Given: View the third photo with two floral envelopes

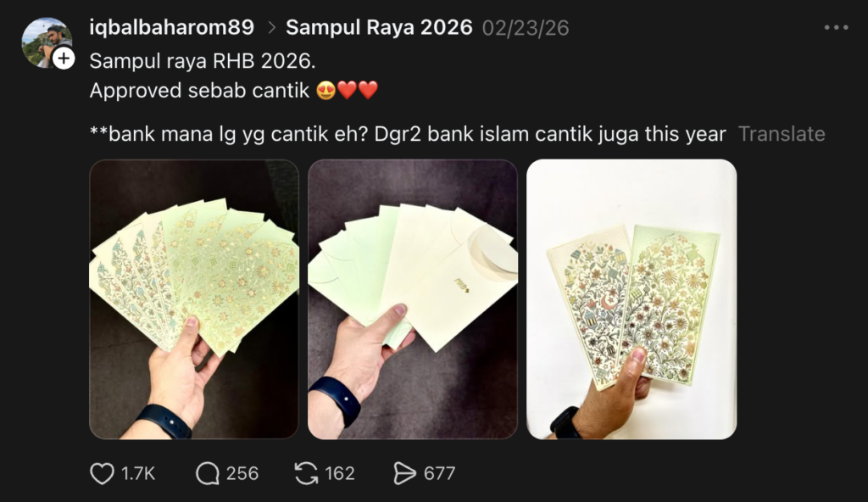Looking at the screenshot, I should coord(632,299).
